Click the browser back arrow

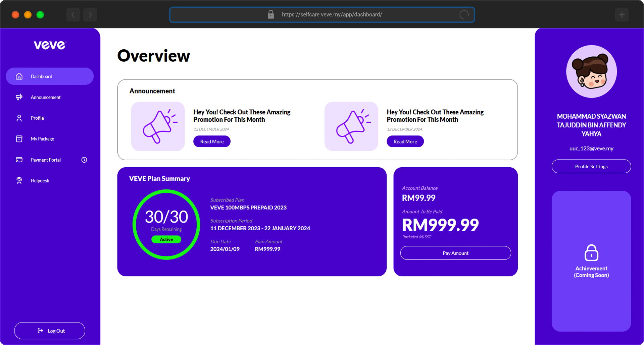pos(73,14)
